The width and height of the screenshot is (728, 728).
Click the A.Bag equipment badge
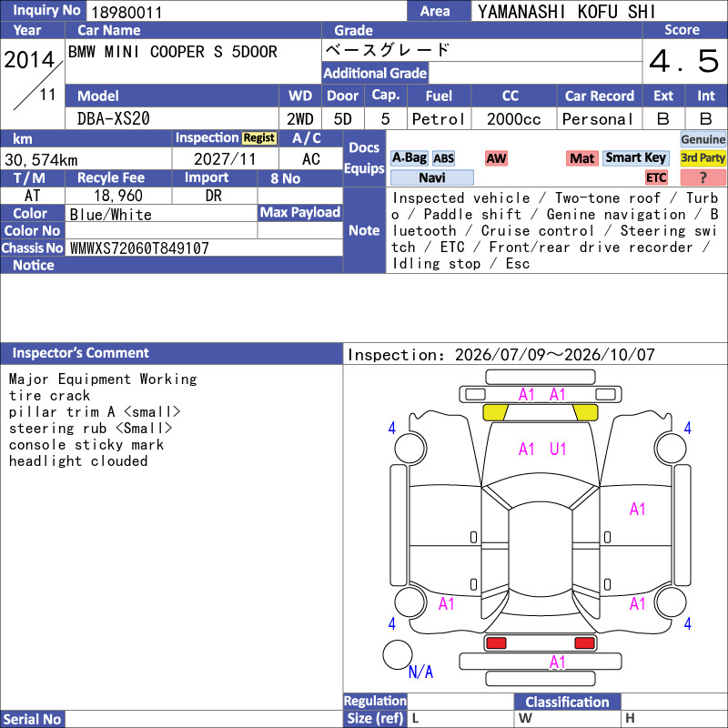pyautogui.click(x=409, y=158)
